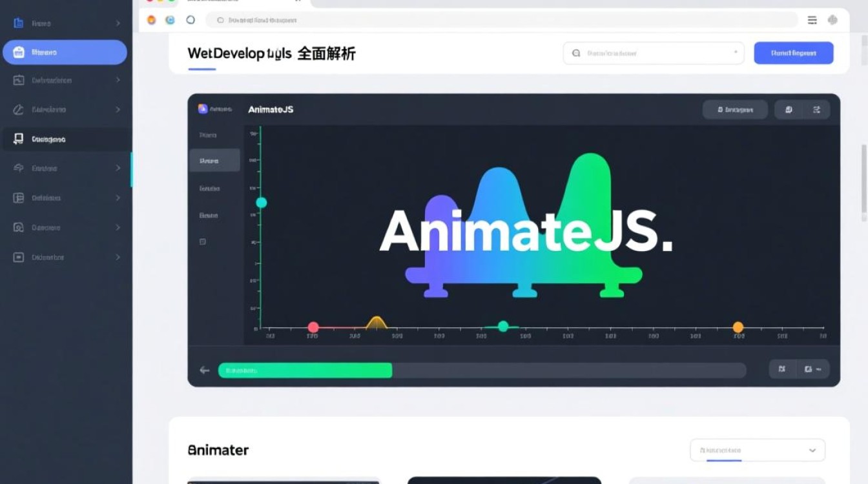Expand the first sidebar item's chevron arrow
Viewport: 868px width, 484px height.
(x=118, y=23)
